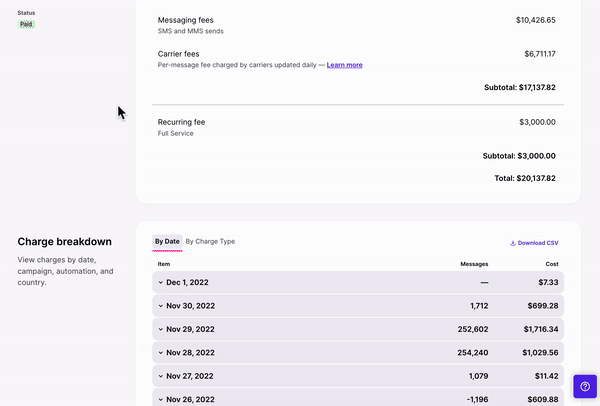
Task: Click the Messages column header
Action: coord(474,264)
